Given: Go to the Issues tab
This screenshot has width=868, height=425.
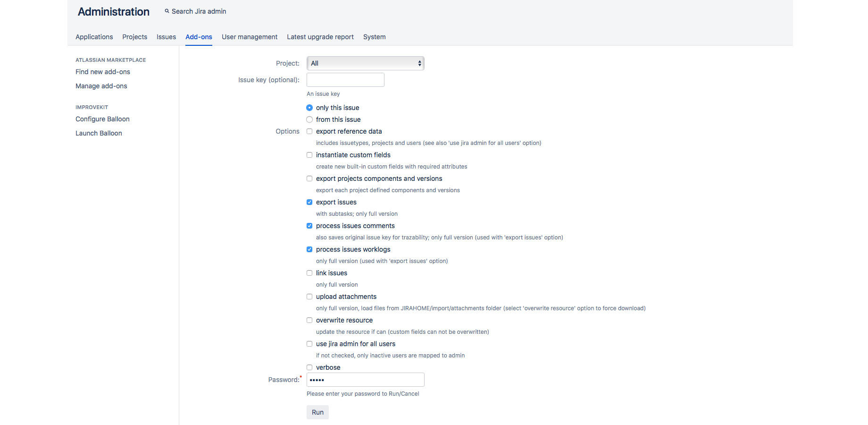Looking at the screenshot, I should click(166, 37).
